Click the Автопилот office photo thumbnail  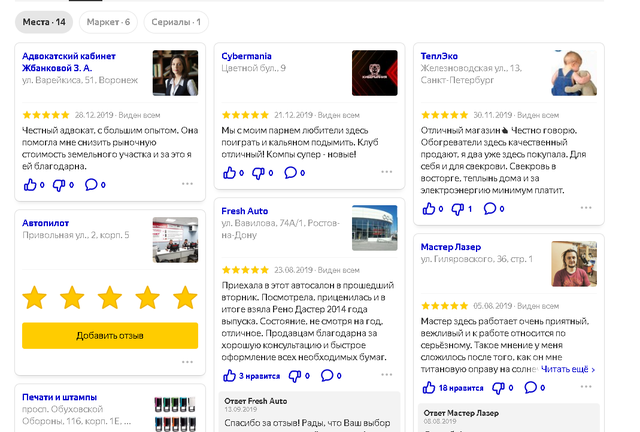[x=176, y=240]
